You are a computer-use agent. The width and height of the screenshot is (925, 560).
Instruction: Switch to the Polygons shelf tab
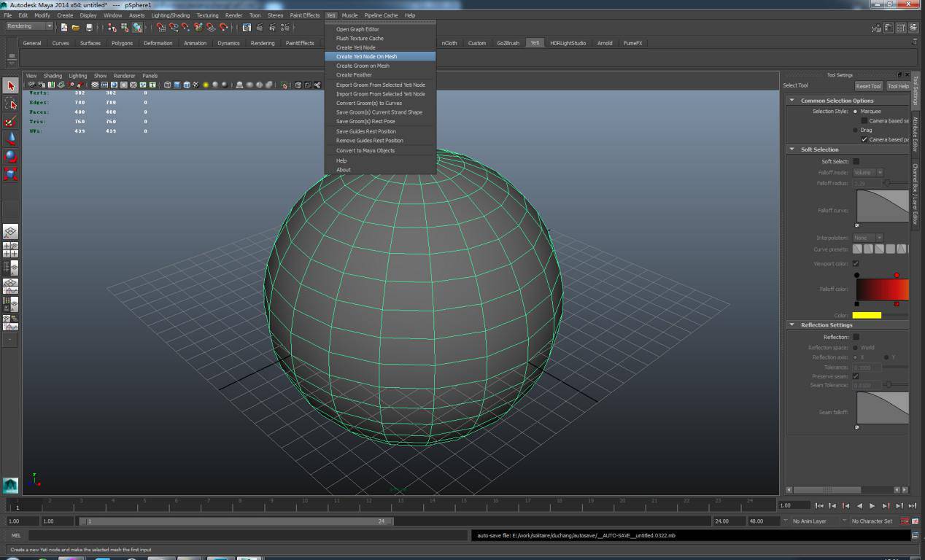coord(122,43)
